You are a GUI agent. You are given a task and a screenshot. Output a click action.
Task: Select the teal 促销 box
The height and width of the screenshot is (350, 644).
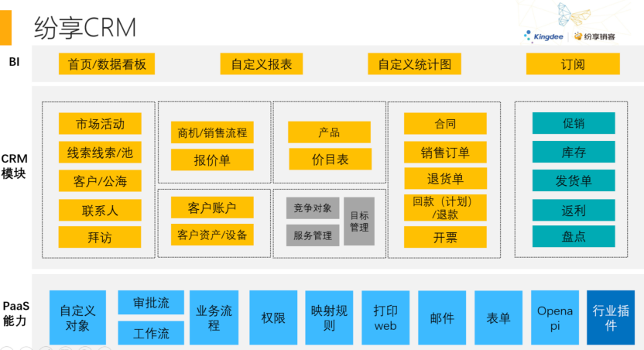point(574,123)
